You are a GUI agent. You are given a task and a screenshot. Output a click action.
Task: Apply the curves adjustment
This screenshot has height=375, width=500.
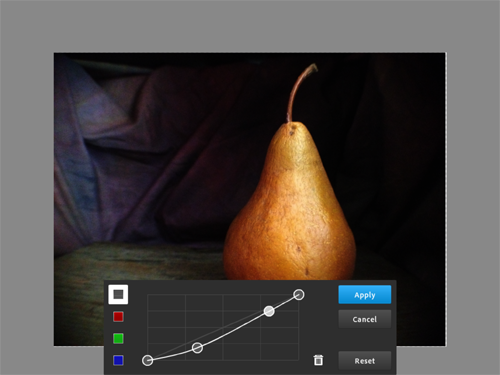pyautogui.click(x=365, y=295)
